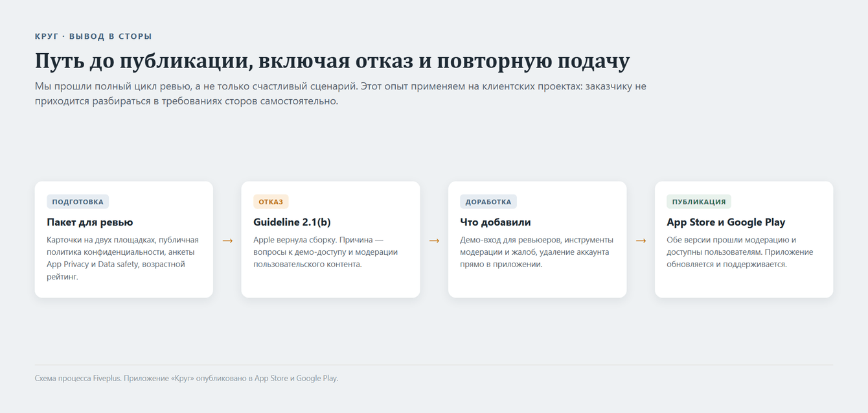868x413 pixels.
Task: Select the orange ОТКАЗ badge
Action: tap(271, 202)
